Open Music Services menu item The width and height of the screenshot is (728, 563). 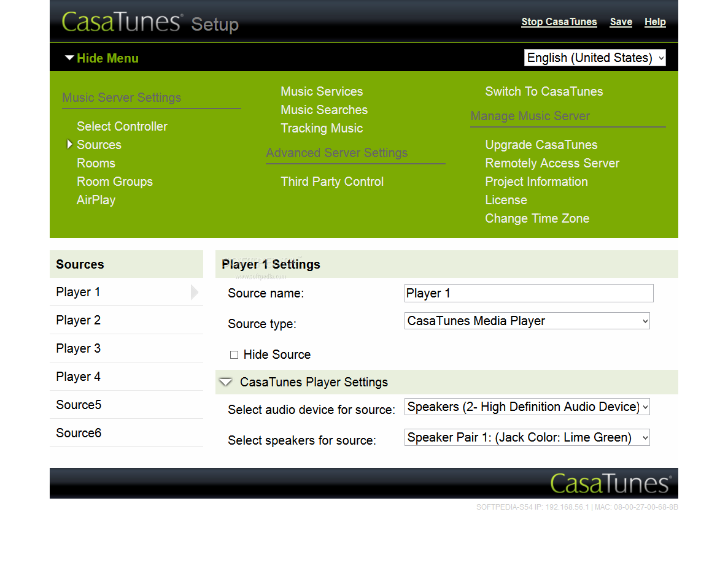[322, 91]
